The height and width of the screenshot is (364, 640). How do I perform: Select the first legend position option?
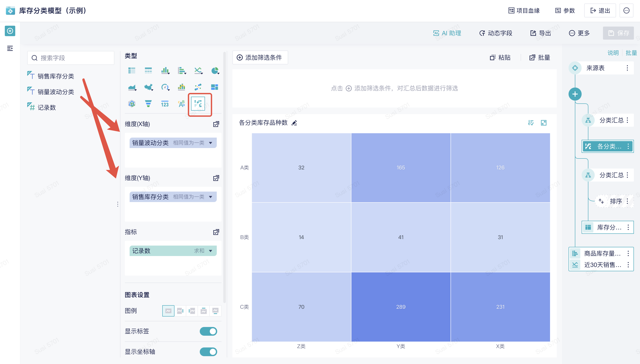[168, 311]
